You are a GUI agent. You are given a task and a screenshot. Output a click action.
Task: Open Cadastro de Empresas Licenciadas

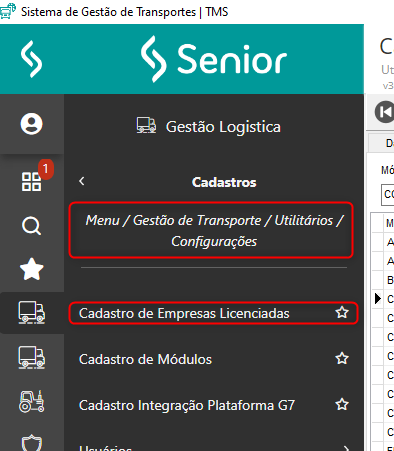tap(184, 313)
